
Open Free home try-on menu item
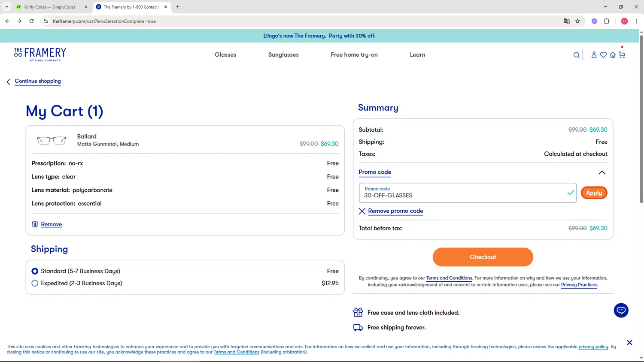click(x=354, y=54)
